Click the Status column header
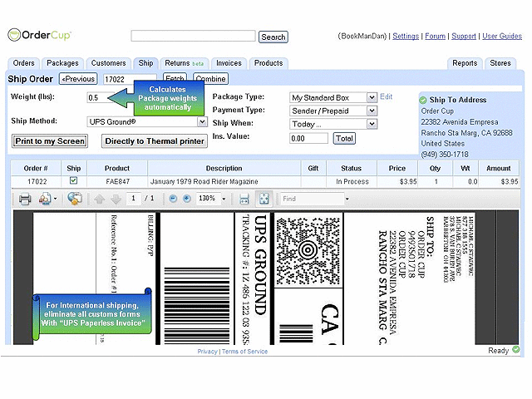Screen dimensions: 532x399 [351, 168]
